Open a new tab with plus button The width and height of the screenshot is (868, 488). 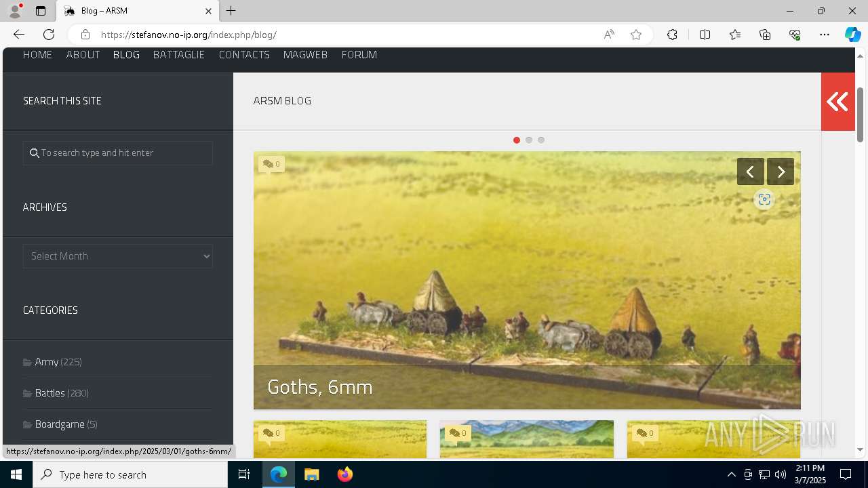click(x=231, y=11)
